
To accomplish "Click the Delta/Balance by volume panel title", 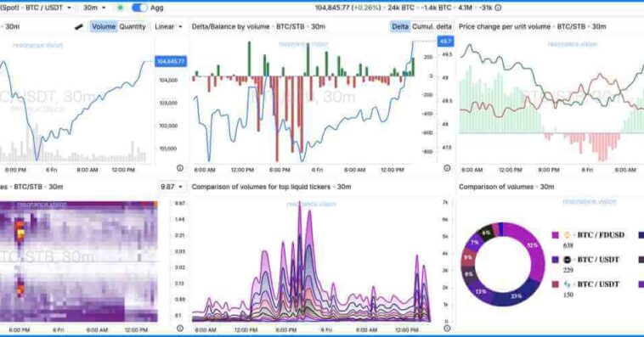I will click(258, 26).
